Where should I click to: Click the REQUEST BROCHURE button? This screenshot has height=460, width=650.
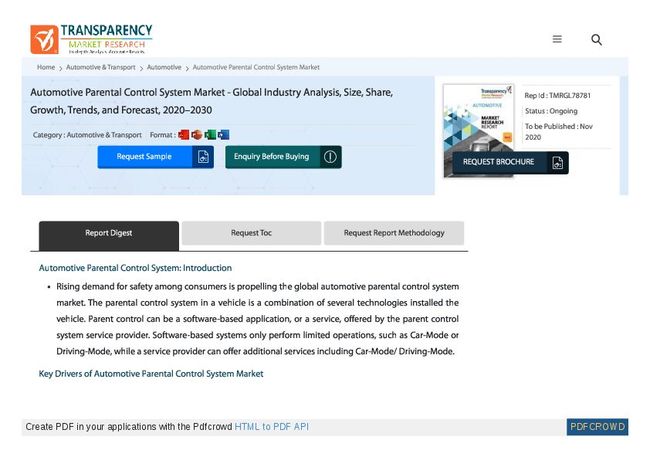(x=510, y=162)
